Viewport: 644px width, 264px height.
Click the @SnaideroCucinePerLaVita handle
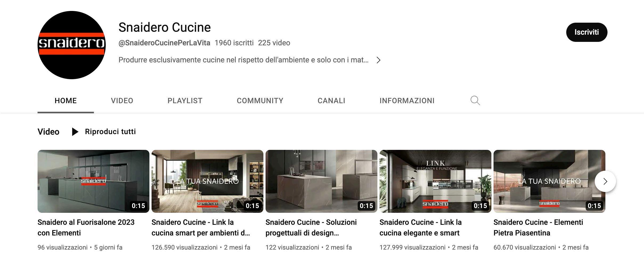tap(164, 43)
